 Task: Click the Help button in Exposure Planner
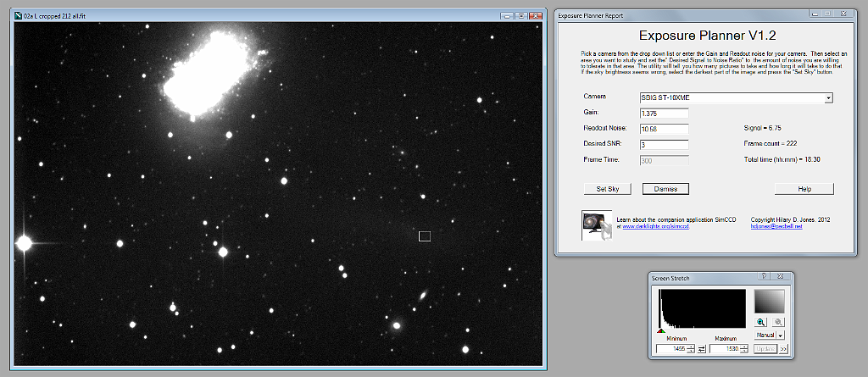pos(804,189)
